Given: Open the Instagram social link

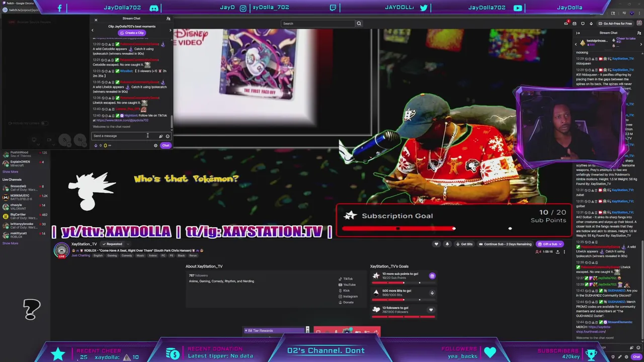Looking at the screenshot, I should (348, 296).
